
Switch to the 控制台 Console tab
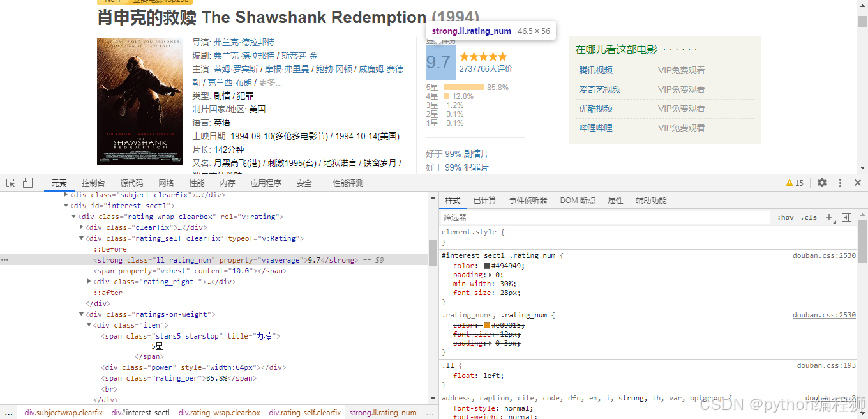(93, 183)
